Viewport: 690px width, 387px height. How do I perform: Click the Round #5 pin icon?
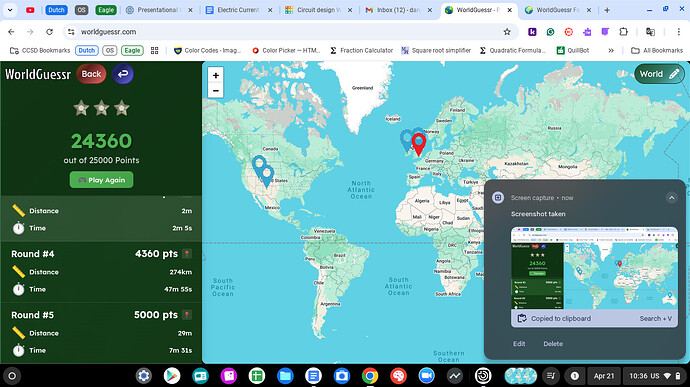tap(187, 315)
